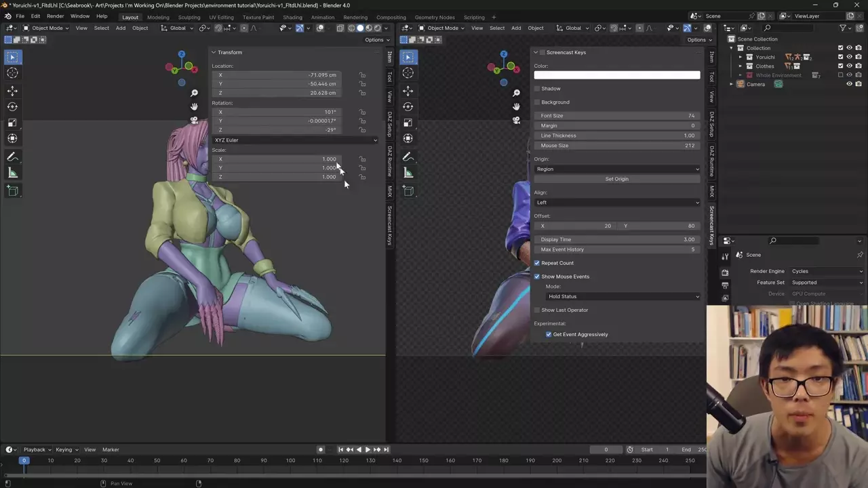Click the Font Size field
Viewport: 868px width, 488px height.
(x=616, y=116)
